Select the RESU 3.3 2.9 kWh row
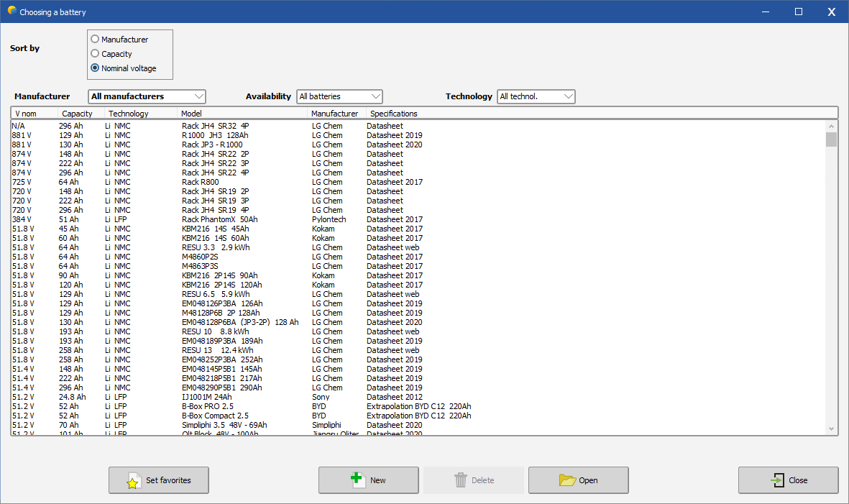 (x=418, y=247)
